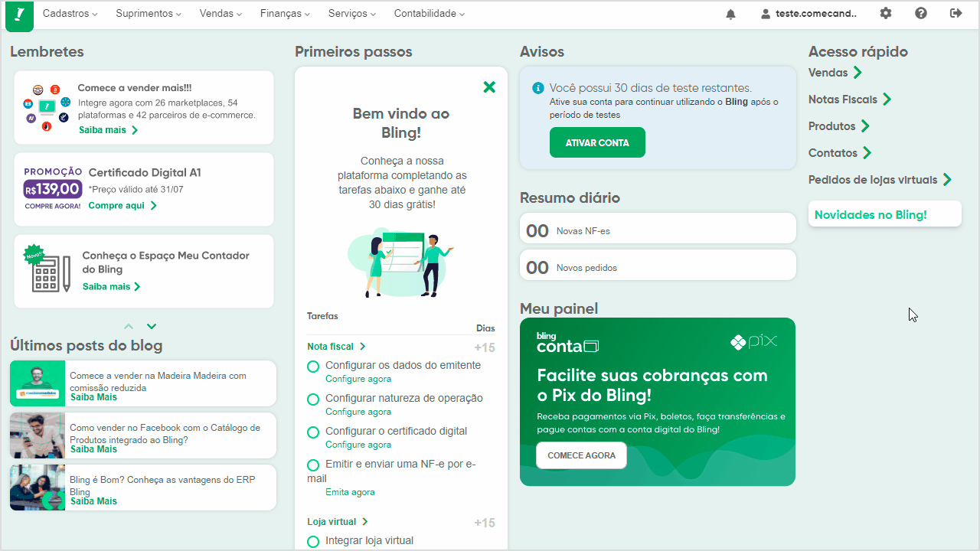The image size is (980, 551).
Task: Open Madeira Madeira blog post thumbnail
Action: tap(38, 383)
